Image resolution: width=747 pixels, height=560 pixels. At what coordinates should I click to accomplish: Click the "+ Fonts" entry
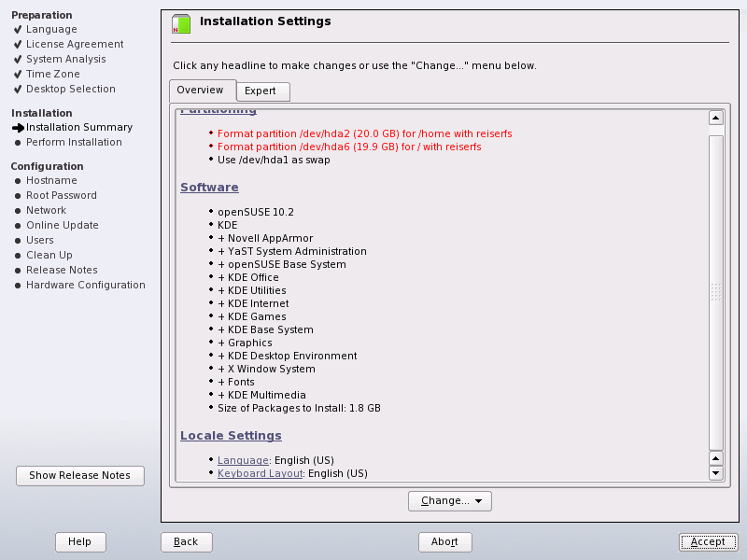point(236,382)
